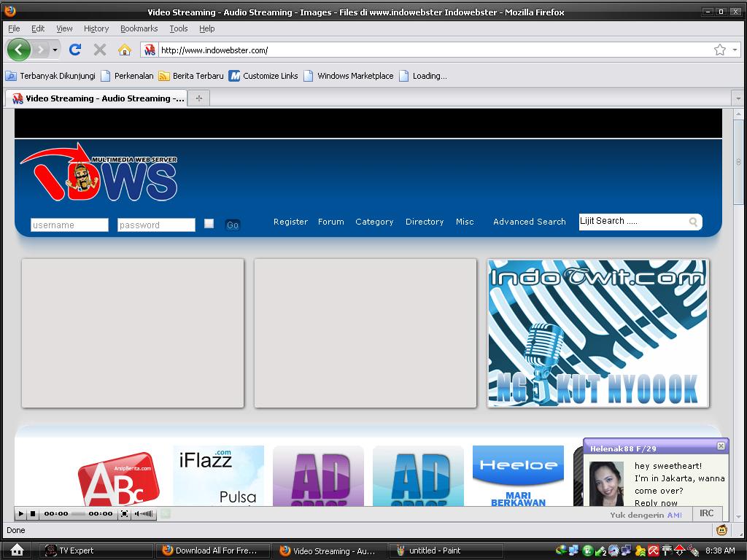
Task: Toggle fullscreen in the media player
Action: tap(124, 514)
